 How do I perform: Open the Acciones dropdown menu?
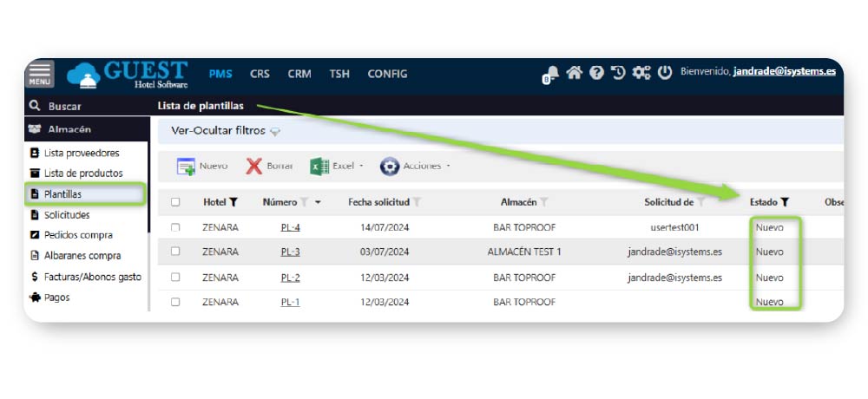click(415, 166)
